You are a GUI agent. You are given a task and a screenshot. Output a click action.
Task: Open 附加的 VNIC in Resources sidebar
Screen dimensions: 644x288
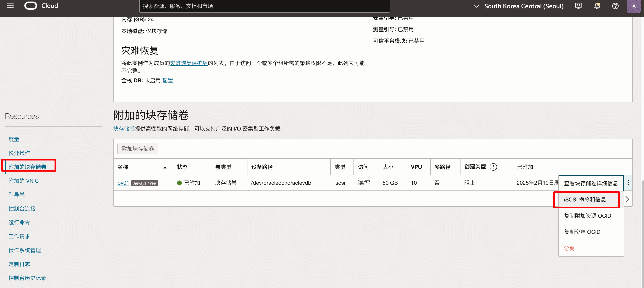(24, 181)
